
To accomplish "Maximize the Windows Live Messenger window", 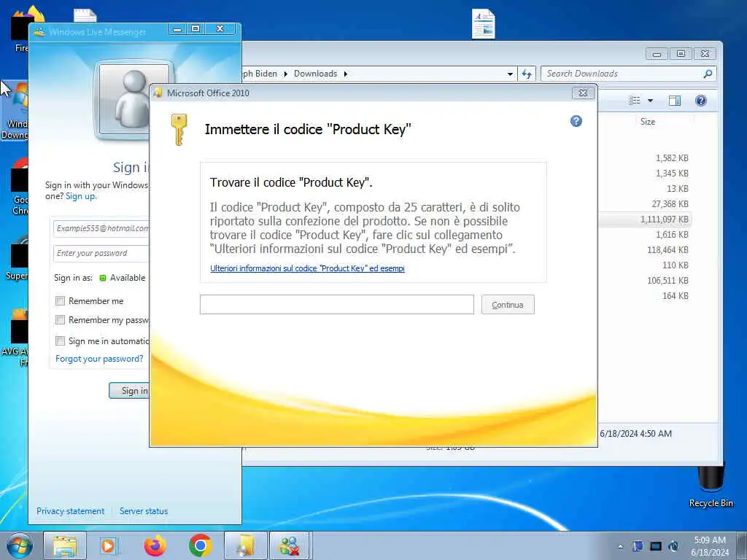I will (196, 29).
